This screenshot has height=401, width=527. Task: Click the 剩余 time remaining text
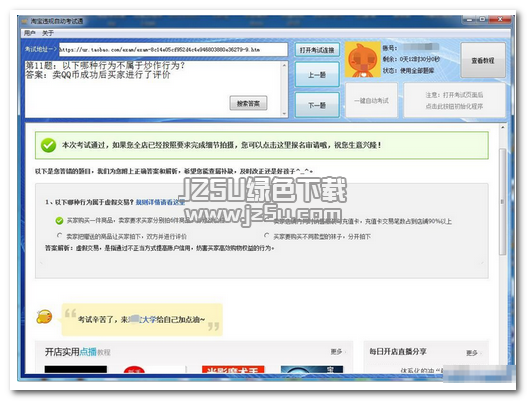tap(411, 59)
